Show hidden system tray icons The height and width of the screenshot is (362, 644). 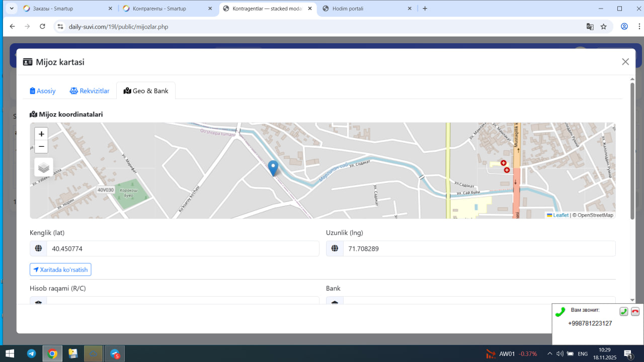[549, 353]
